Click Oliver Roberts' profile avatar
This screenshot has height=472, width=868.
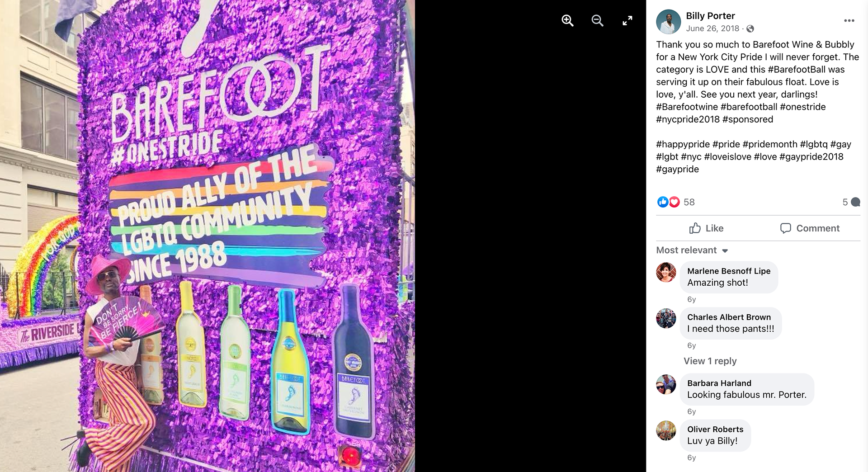pyautogui.click(x=666, y=430)
